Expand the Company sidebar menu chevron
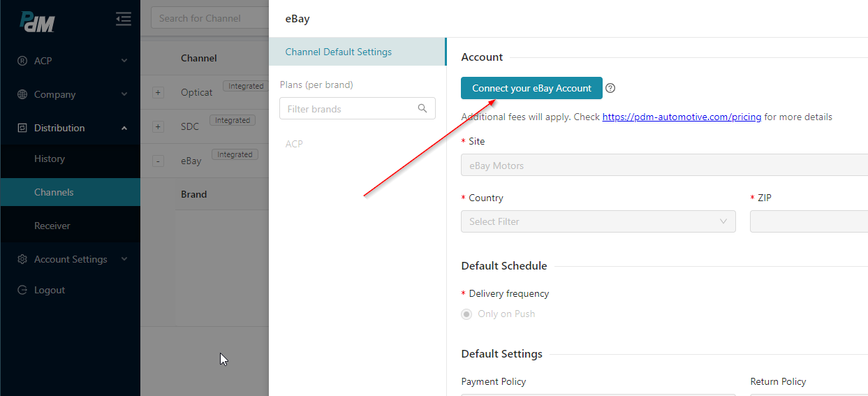 point(124,94)
